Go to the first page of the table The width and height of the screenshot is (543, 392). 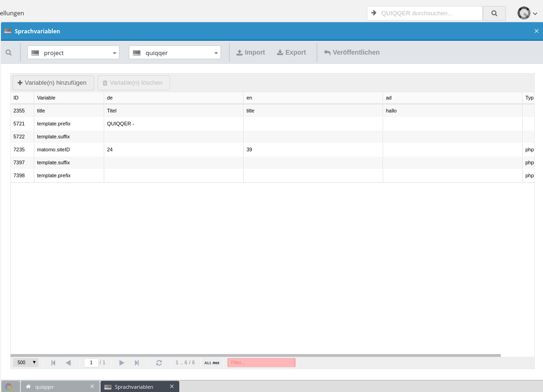tap(53, 363)
